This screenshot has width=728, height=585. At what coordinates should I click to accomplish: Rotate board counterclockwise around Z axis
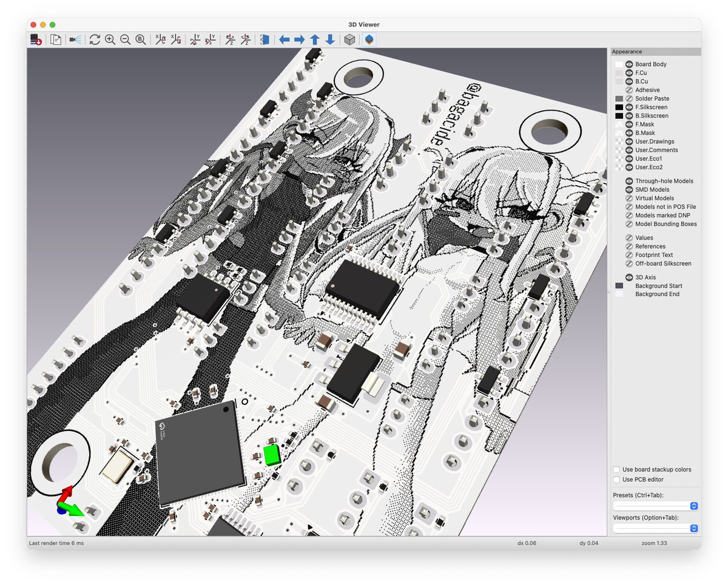pyautogui.click(x=245, y=39)
